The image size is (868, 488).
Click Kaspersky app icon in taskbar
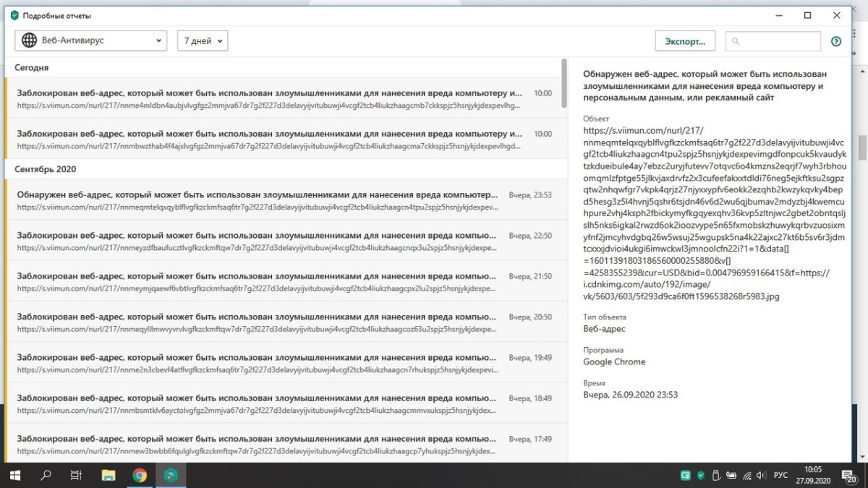(x=171, y=475)
